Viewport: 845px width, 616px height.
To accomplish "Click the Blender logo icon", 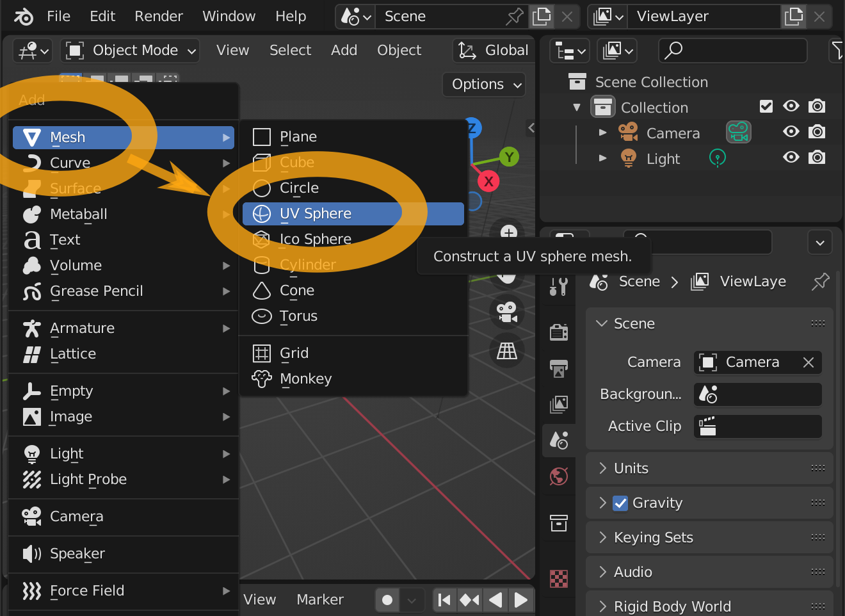I will click(x=23, y=17).
